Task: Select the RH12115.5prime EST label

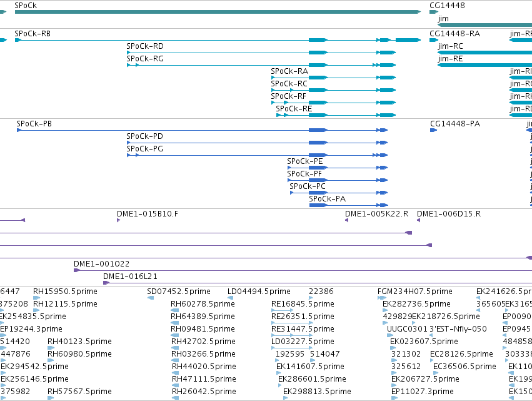Action: pos(65,304)
